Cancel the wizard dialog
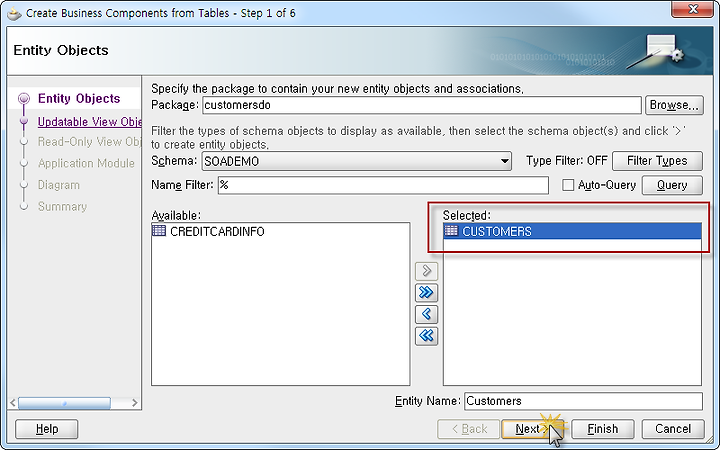Viewport: 720px width, 450px height. tap(673, 429)
